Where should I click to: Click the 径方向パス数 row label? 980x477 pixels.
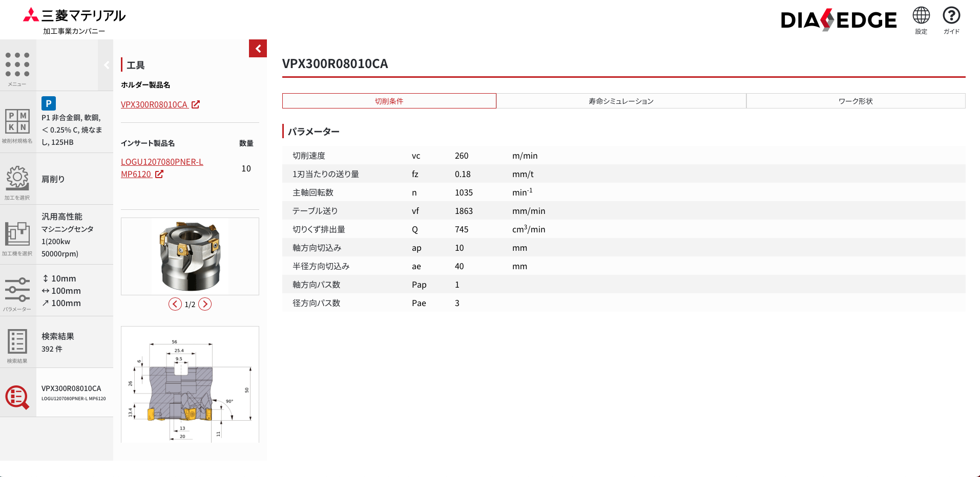click(317, 303)
